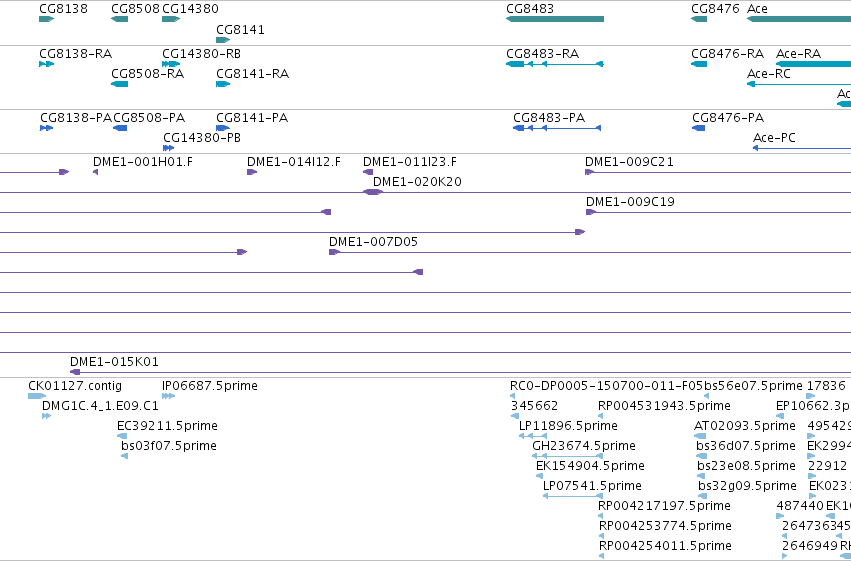Screen dimensions: 851x561
Task: Click the CG8483-PA protein feature
Action: pos(557,128)
